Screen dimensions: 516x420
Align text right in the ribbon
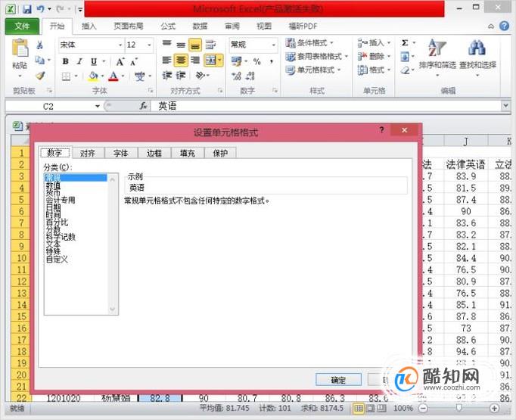(195, 60)
